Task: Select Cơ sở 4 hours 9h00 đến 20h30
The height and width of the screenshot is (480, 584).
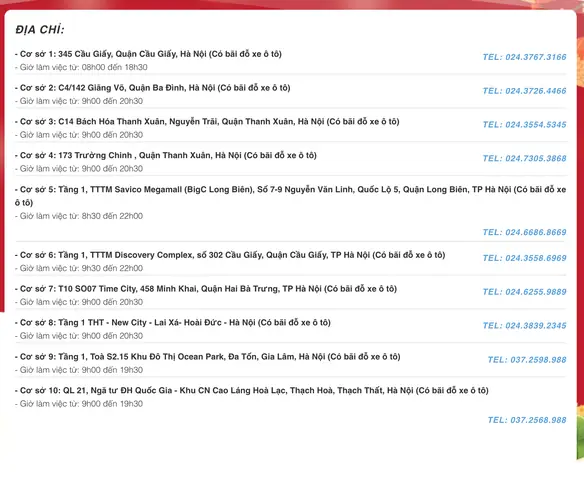Action: 79,169
